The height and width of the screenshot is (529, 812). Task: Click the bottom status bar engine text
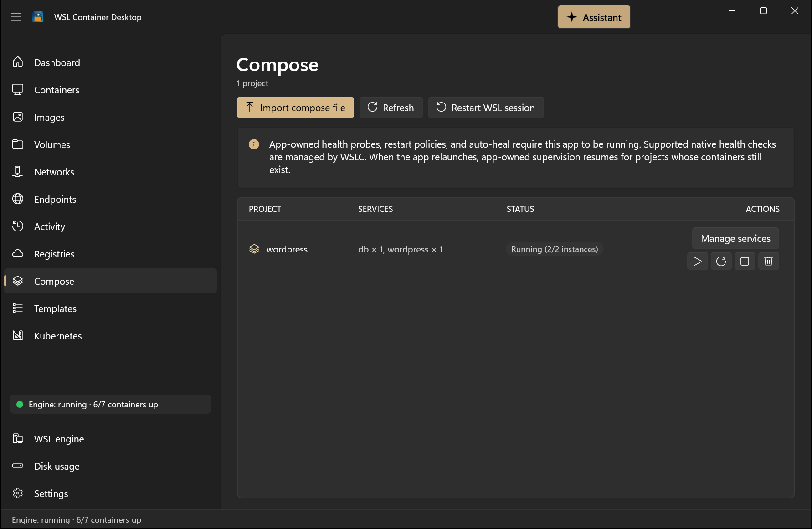(x=77, y=520)
